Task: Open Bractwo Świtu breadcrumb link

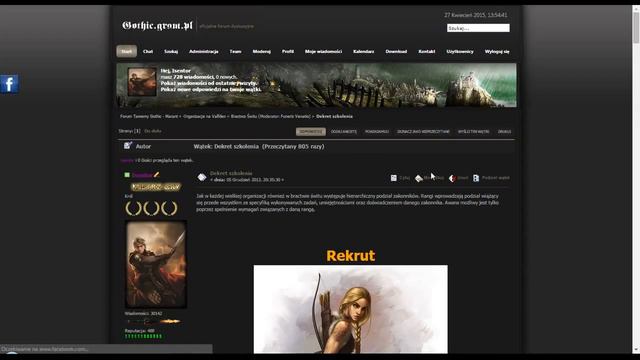Action: click(x=244, y=116)
